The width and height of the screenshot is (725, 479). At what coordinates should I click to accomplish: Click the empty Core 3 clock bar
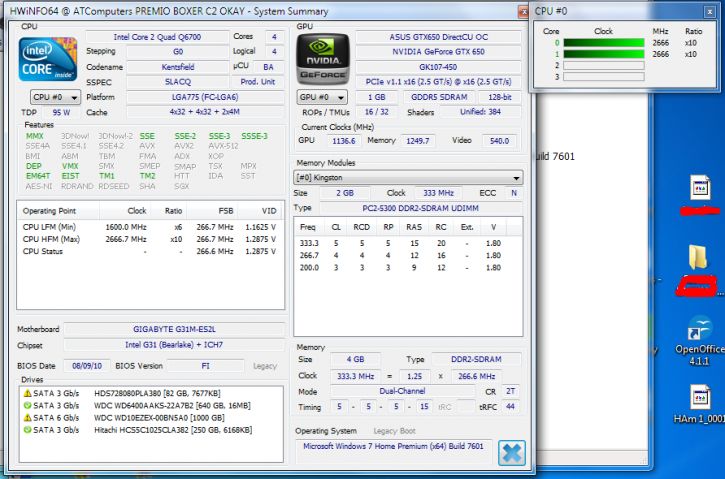tap(603, 77)
